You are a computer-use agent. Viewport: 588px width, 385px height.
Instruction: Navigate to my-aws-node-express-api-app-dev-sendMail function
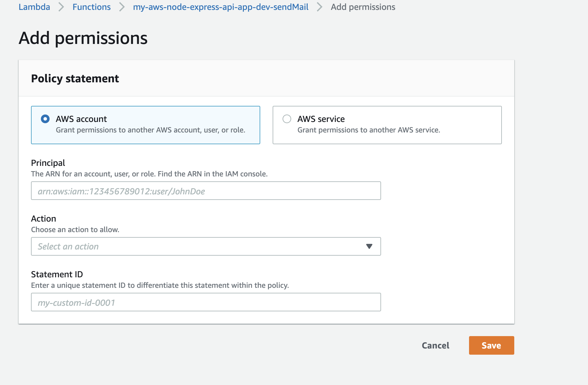tap(221, 7)
